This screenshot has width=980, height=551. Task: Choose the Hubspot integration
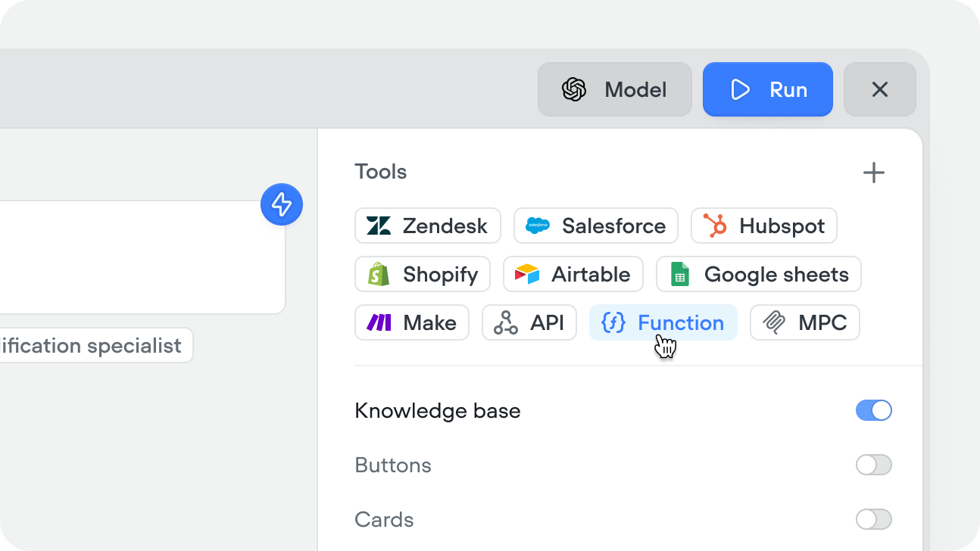tap(763, 226)
